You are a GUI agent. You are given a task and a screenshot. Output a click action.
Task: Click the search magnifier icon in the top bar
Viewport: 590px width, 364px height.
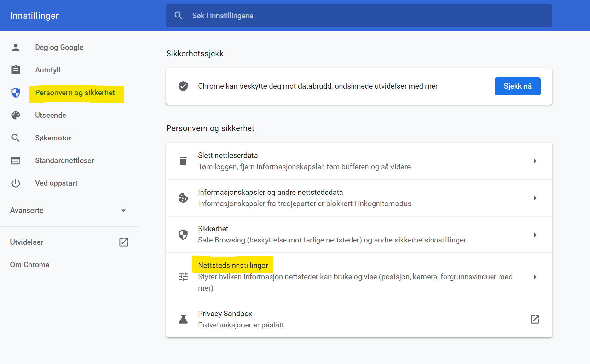pyautogui.click(x=179, y=16)
